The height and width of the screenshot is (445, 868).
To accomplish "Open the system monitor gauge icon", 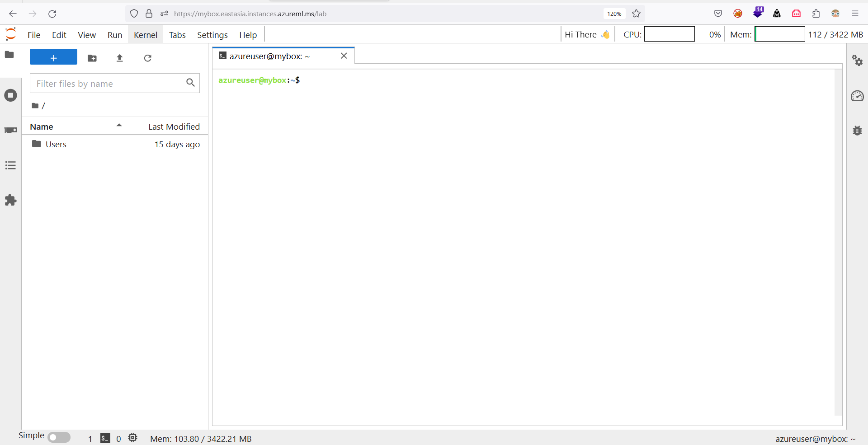I will point(857,96).
